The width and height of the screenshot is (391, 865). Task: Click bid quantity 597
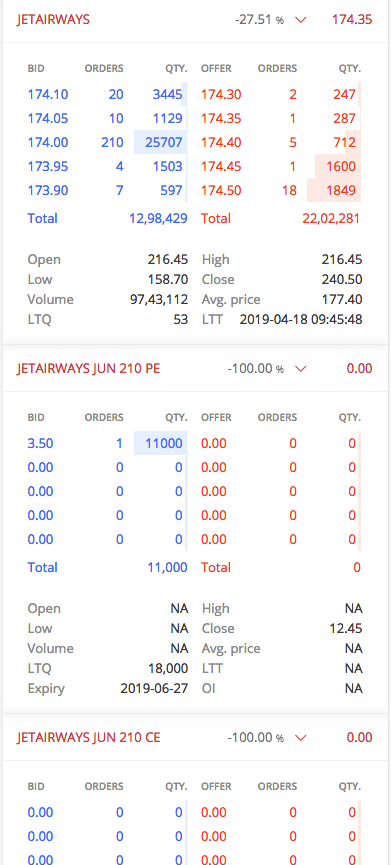(172, 191)
